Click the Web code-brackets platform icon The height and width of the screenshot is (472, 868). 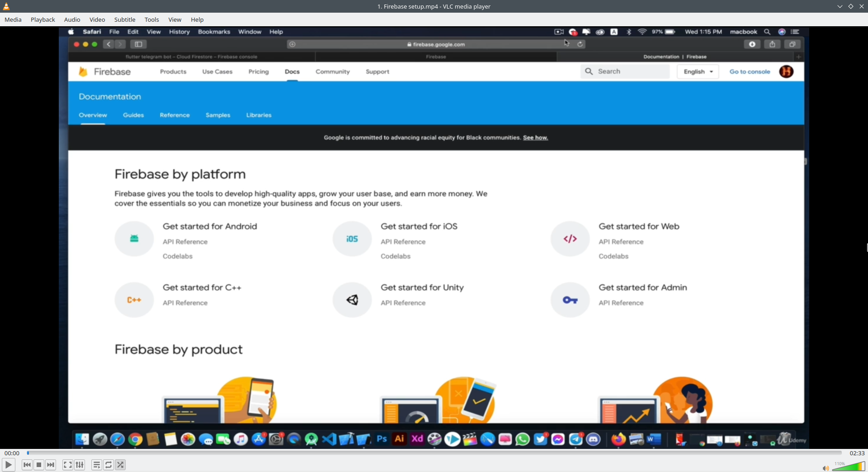[570, 238]
